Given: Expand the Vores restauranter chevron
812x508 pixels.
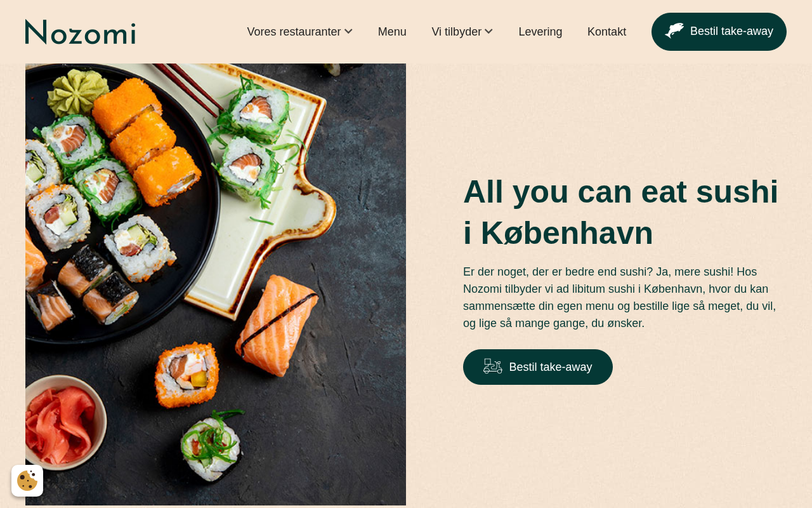Looking at the screenshot, I should (348, 31).
